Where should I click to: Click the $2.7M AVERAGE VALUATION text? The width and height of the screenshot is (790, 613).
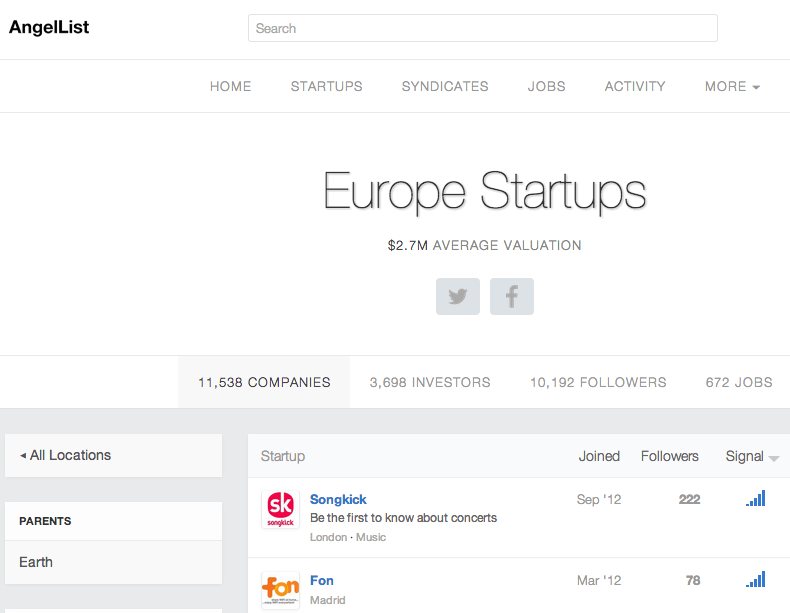484,245
